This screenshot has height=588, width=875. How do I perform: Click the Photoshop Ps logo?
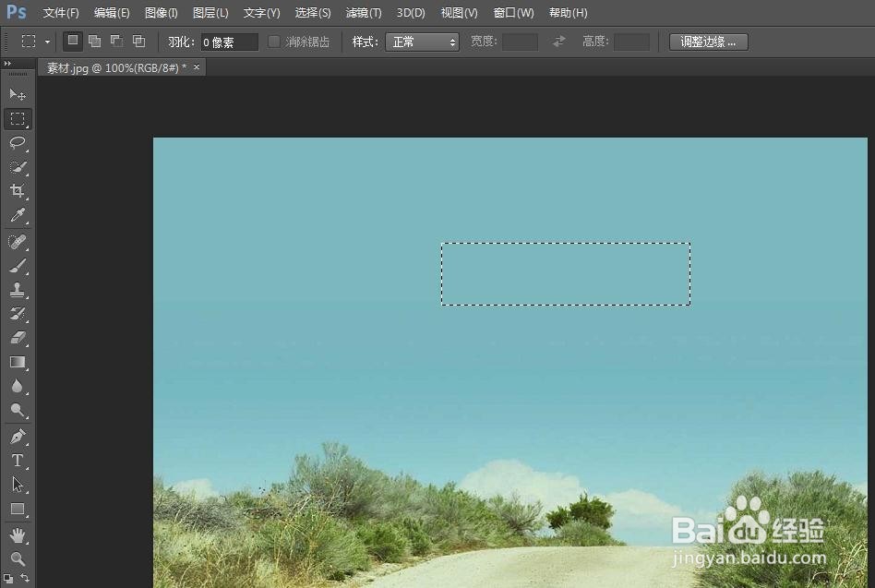pos(17,12)
